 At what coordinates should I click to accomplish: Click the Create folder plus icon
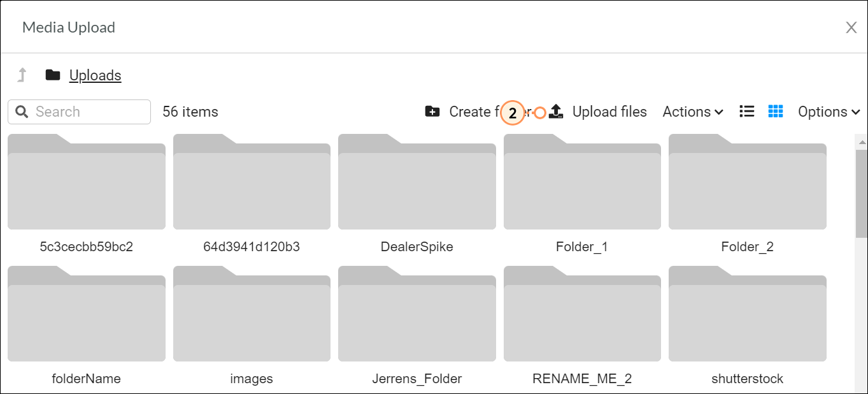[x=432, y=112]
